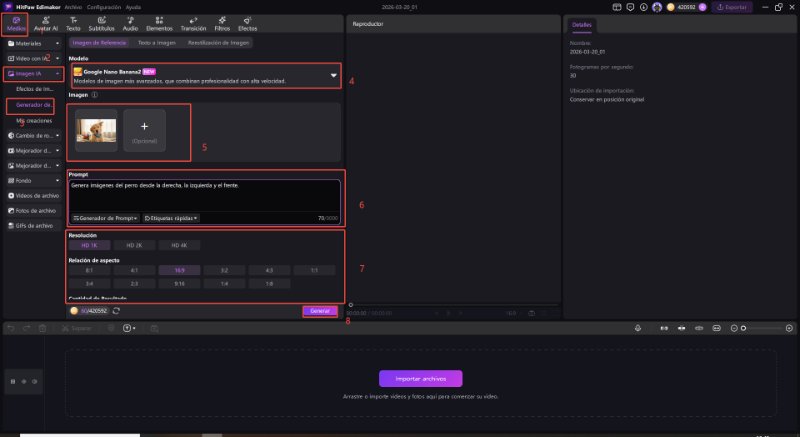Expand the Generador de Prompt dropdown
Viewport: 800px width, 437px height.
click(x=106, y=217)
